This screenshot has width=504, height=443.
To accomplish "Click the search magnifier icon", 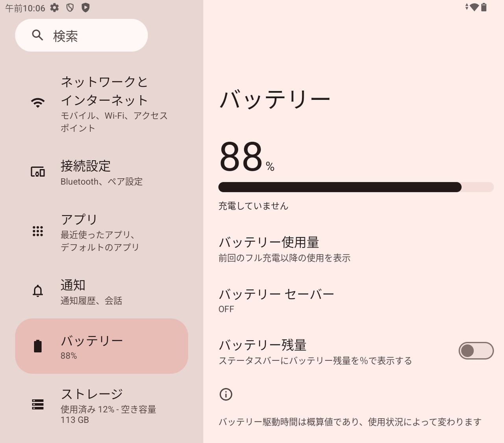I will 37,35.
